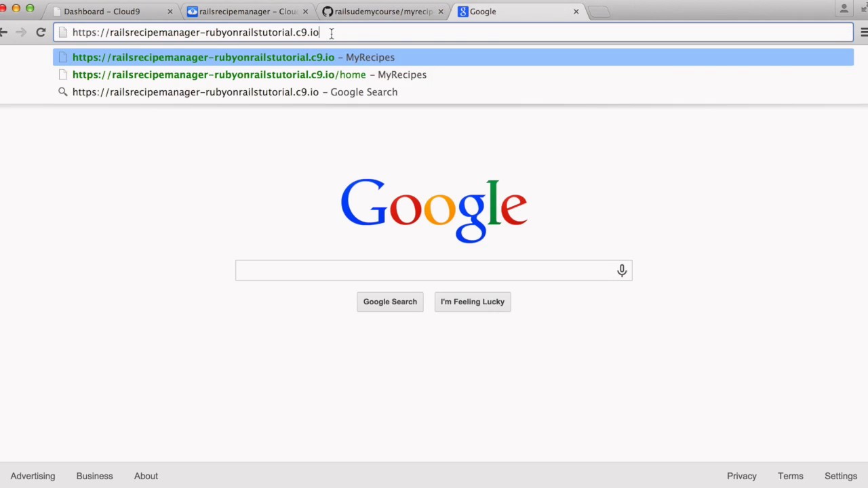Image resolution: width=868 pixels, height=488 pixels.
Task: Select the Google tab
Action: tap(519, 12)
